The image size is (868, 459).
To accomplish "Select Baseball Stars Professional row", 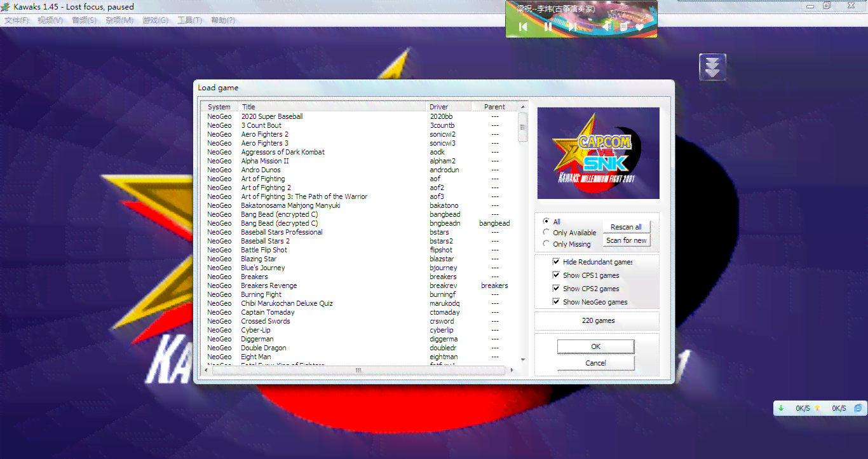I will [x=360, y=232].
